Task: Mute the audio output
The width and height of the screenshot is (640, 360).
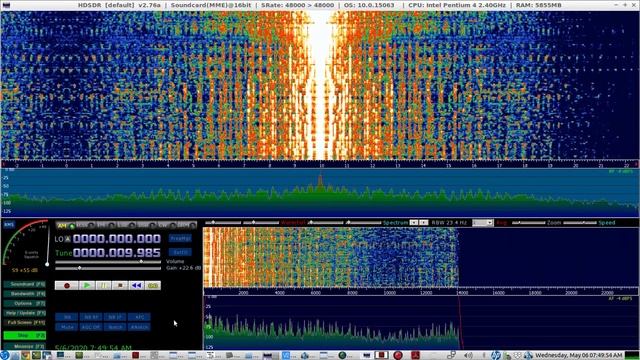Action: pyautogui.click(x=67, y=327)
